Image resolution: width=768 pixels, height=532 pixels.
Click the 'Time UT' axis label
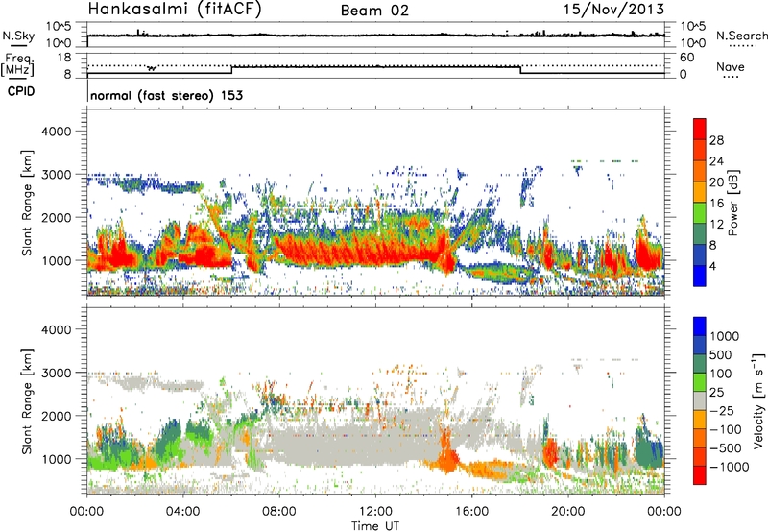point(375,525)
